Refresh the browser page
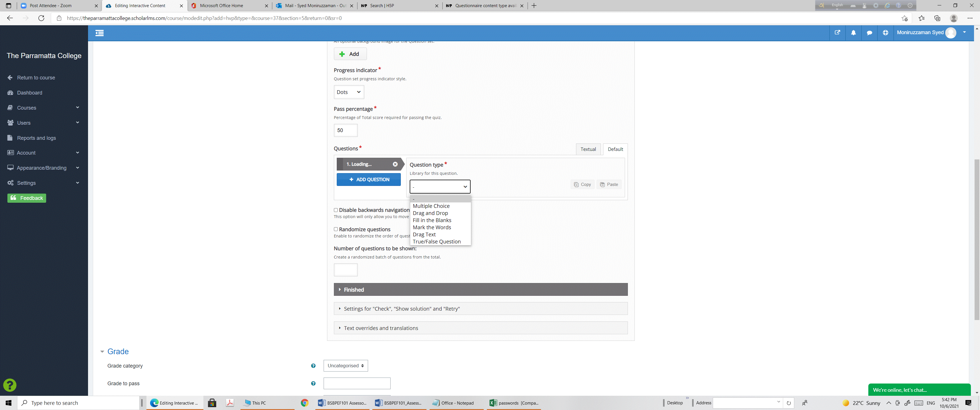Screen dimensions: 980x410 [x=42, y=18]
